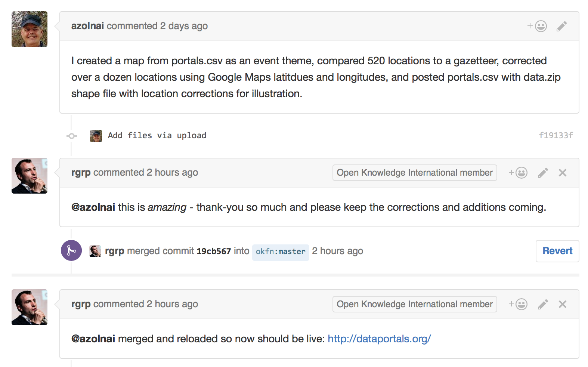
Task: Open commit hash f19133f
Action: pos(556,135)
